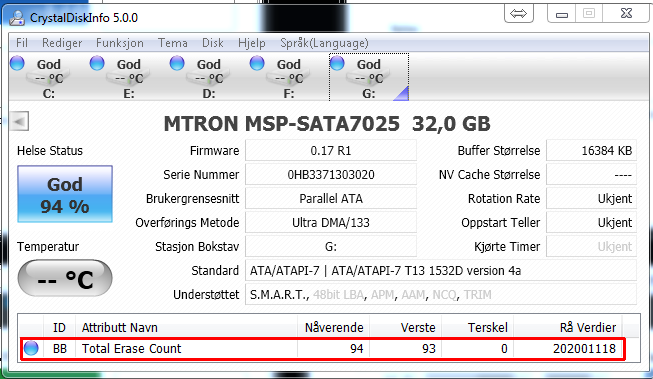Click the serial number field 0HB3371303020
The width and height of the screenshot is (653, 379).
click(x=331, y=175)
